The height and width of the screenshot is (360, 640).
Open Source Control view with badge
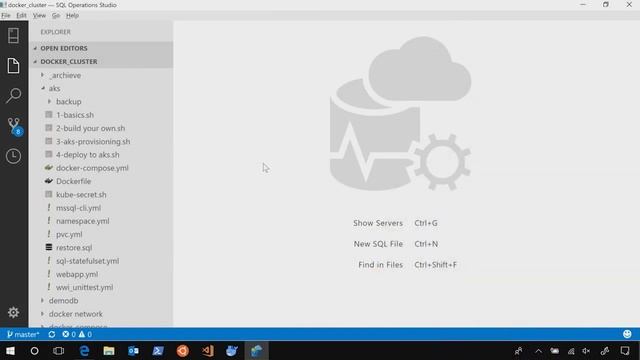(x=14, y=127)
